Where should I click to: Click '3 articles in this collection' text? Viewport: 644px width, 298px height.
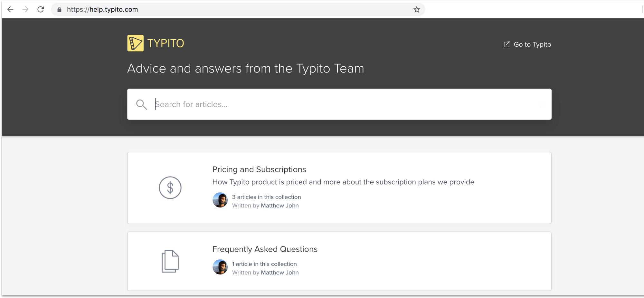[x=267, y=197]
